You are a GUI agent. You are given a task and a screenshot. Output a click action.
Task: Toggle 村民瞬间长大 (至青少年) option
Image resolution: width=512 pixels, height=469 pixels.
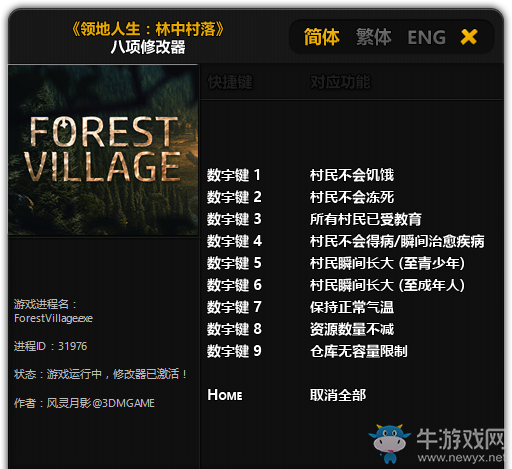pyautogui.click(x=387, y=263)
